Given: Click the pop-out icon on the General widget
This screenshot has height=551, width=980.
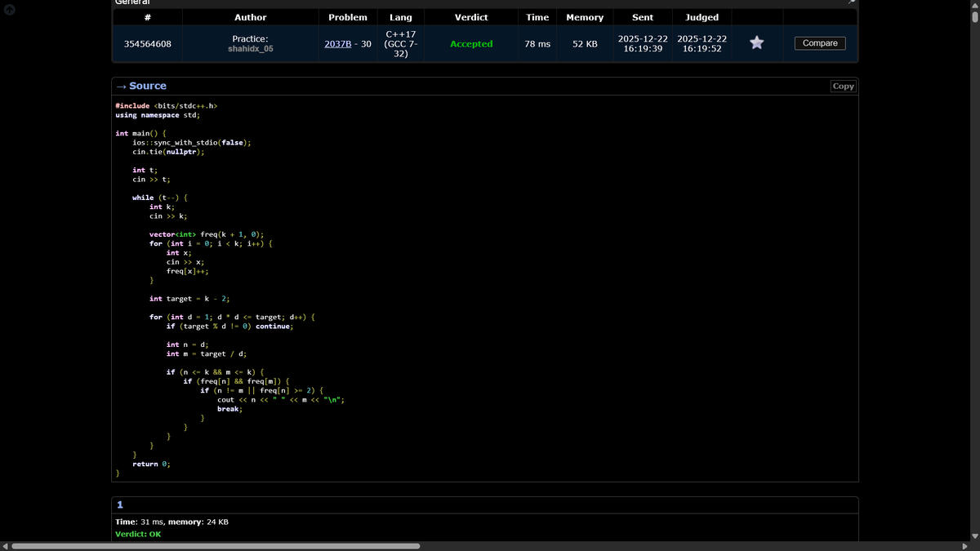Looking at the screenshot, I should click(851, 3).
